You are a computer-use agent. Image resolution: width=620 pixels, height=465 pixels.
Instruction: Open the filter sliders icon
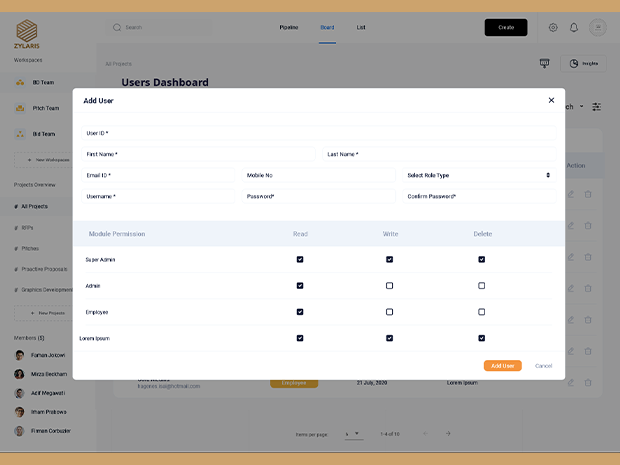(x=596, y=107)
